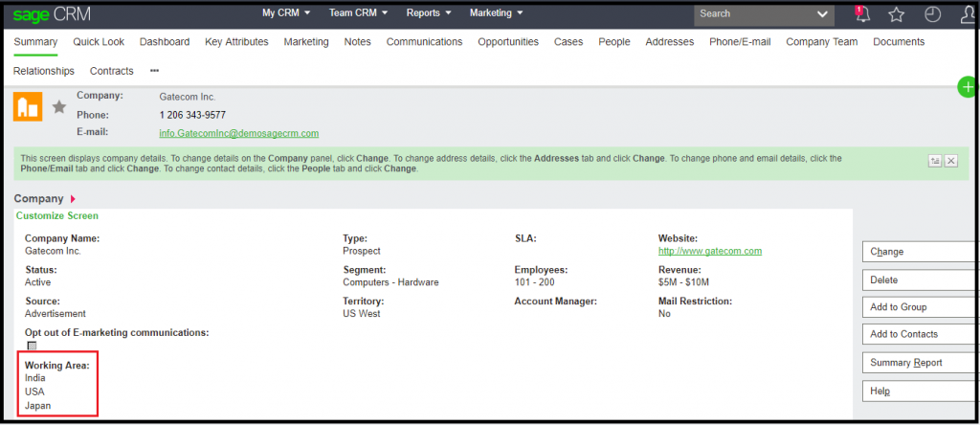Switch to the Cases tab
This screenshot has height=425, width=980.
coord(568,42)
